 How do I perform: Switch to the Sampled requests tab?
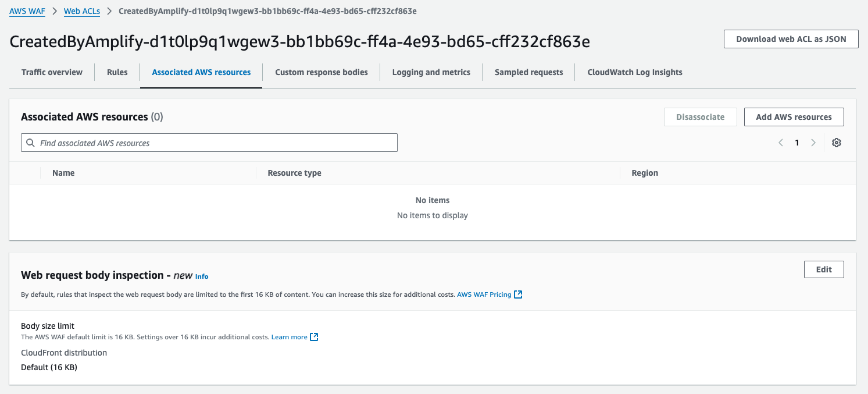(528, 72)
